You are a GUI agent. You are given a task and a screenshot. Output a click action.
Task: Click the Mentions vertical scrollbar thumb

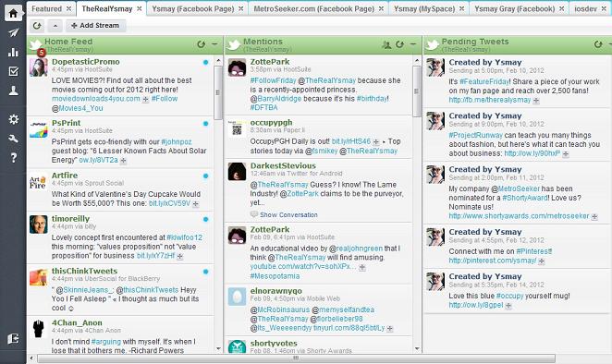[416, 91]
